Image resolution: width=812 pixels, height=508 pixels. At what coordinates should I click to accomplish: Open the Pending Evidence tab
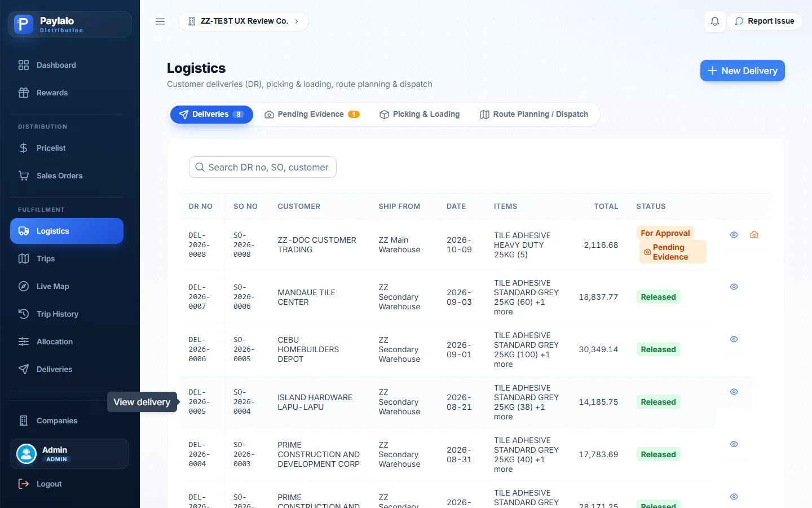point(312,115)
